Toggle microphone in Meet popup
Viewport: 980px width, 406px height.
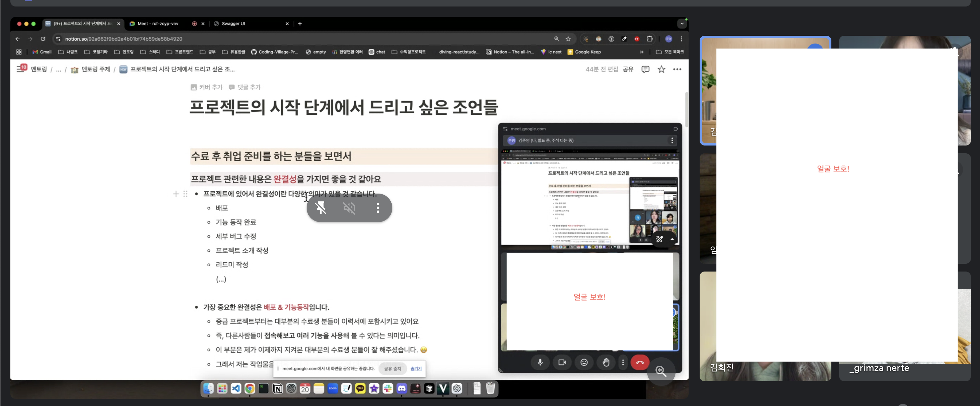pos(540,362)
